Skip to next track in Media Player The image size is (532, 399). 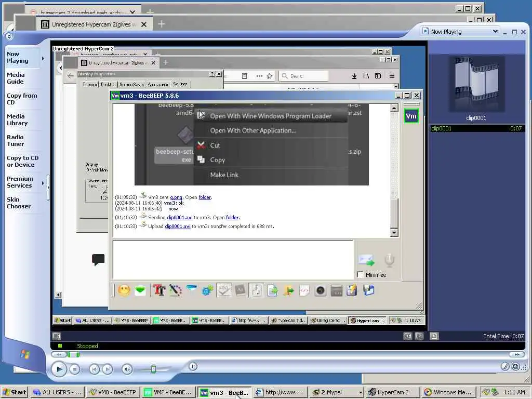point(108,369)
